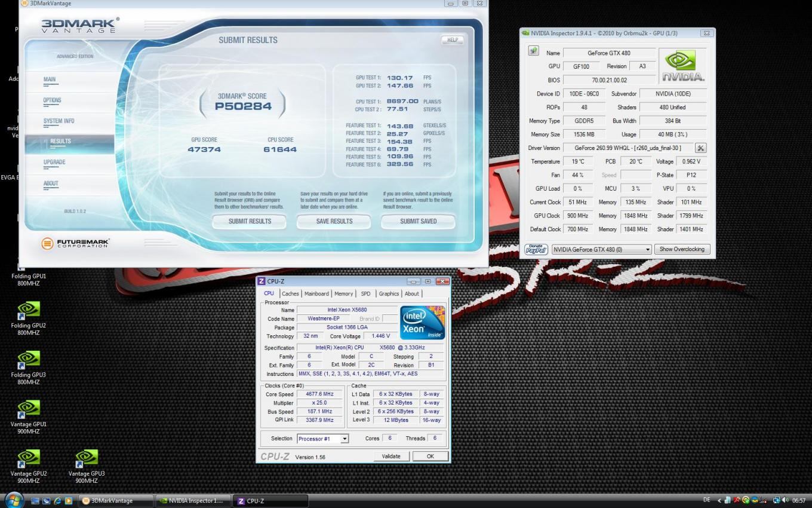Click Show Overclocking in NVIDIA Inspector
The height and width of the screenshot is (508, 812).
coord(682,249)
